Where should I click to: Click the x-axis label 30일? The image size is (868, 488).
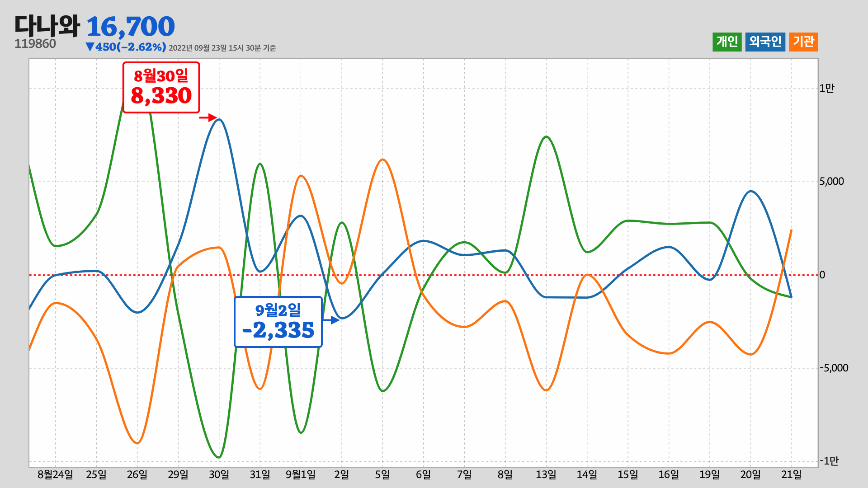pos(219,474)
